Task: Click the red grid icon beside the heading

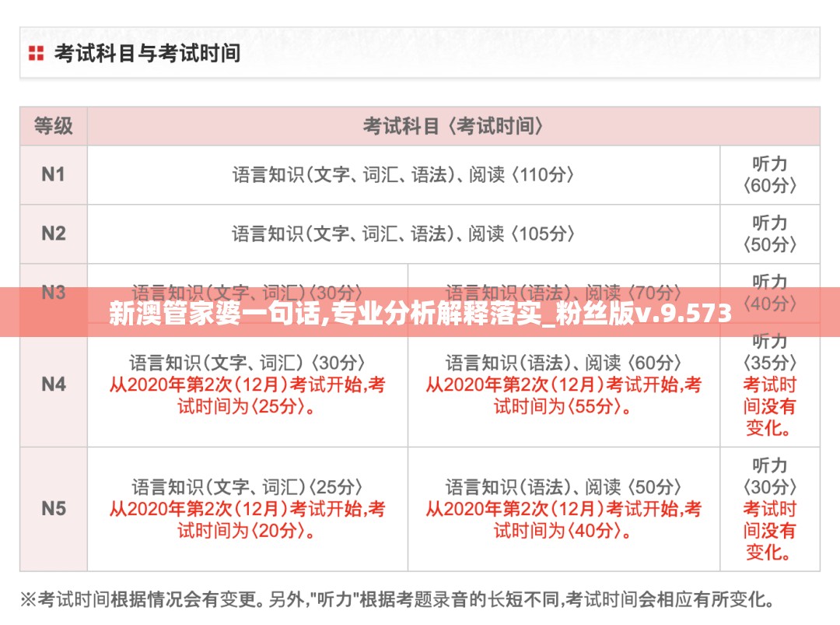Action: tap(36, 53)
